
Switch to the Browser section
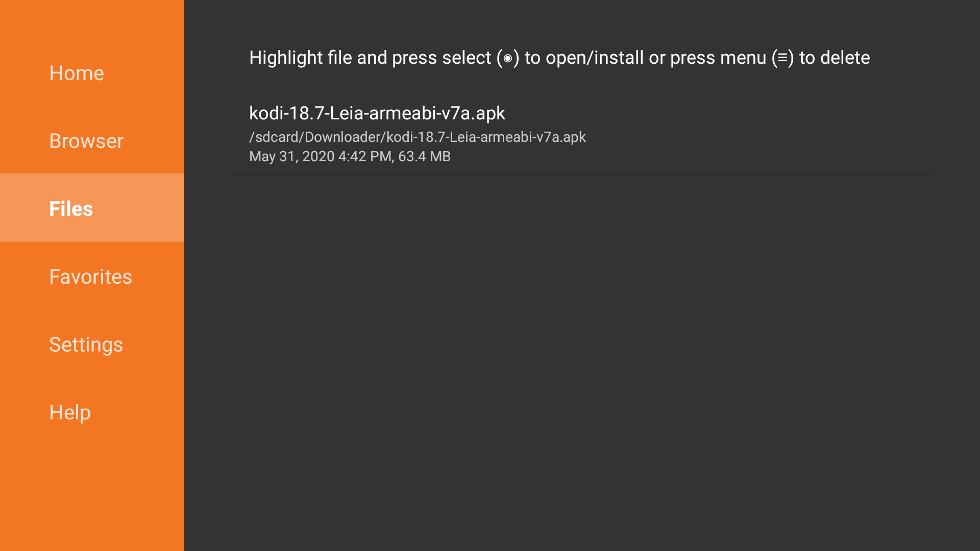[x=86, y=141]
